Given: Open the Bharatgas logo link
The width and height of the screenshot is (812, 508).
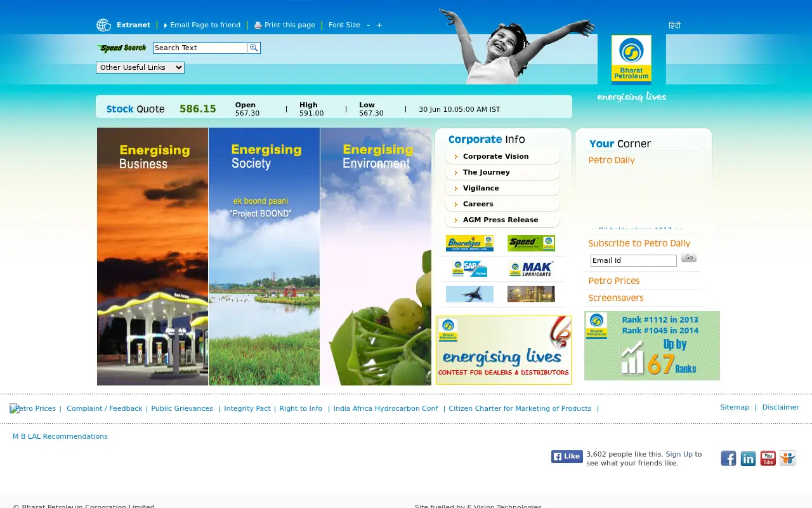Looking at the screenshot, I should [x=469, y=243].
